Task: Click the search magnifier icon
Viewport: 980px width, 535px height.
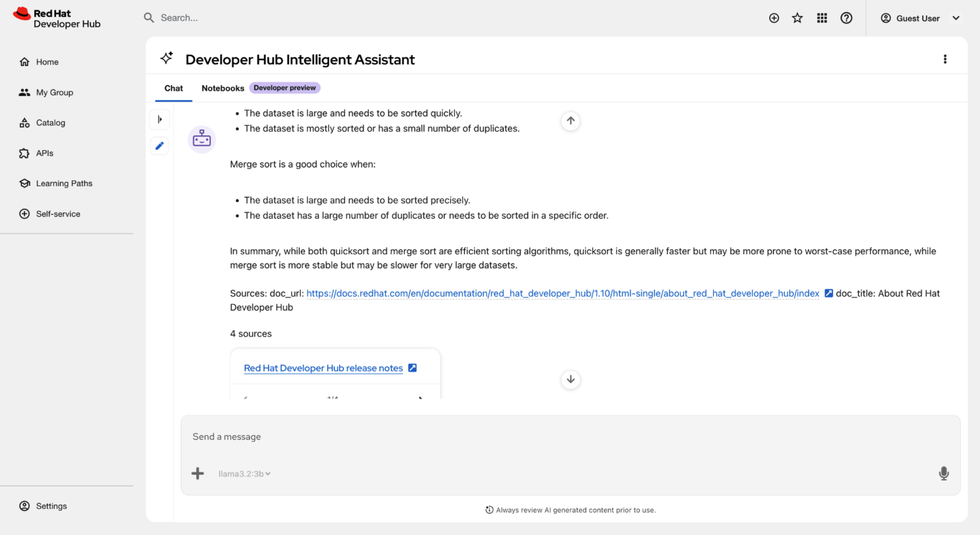Action: tap(149, 18)
